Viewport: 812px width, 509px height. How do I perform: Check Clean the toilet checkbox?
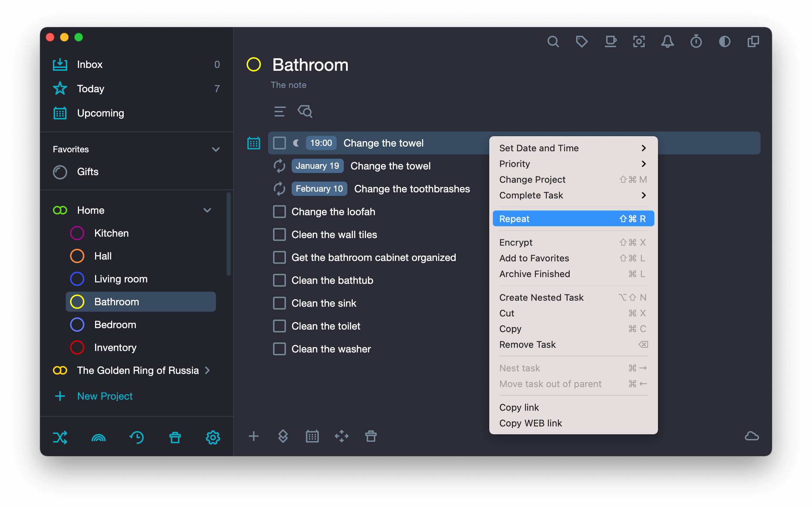[x=279, y=326]
